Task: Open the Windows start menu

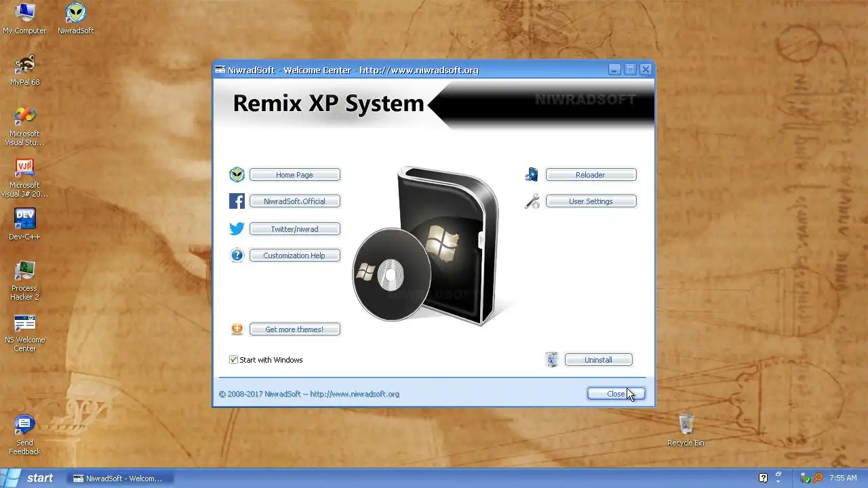Action: (28, 478)
